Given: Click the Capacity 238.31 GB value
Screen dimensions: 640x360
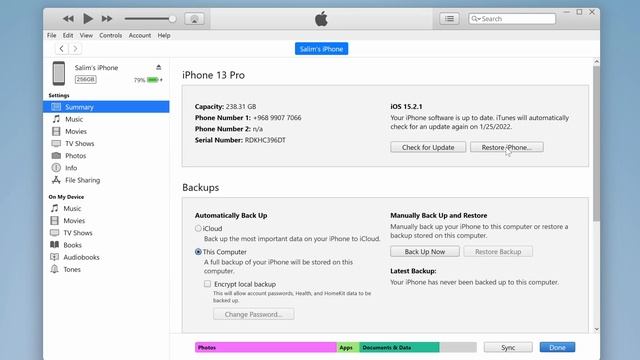Looking at the screenshot, I should point(241,107).
